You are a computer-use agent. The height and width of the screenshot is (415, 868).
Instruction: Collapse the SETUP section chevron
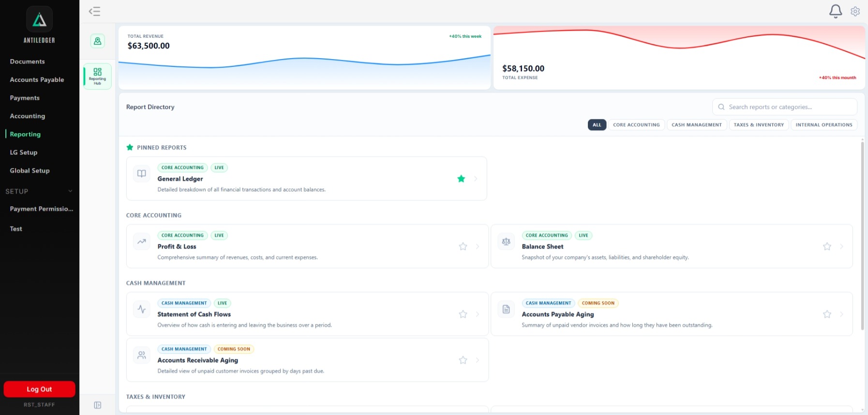pyautogui.click(x=70, y=191)
